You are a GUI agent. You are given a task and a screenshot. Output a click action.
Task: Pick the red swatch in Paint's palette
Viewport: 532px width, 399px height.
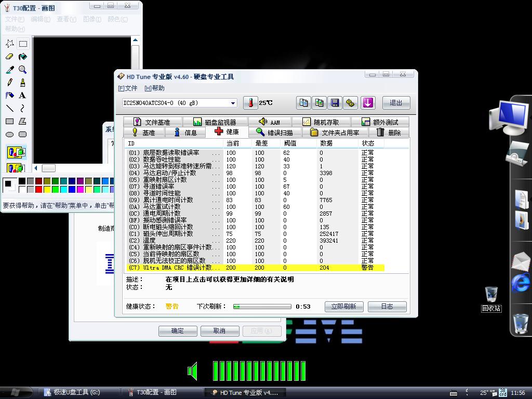point(38,188)
